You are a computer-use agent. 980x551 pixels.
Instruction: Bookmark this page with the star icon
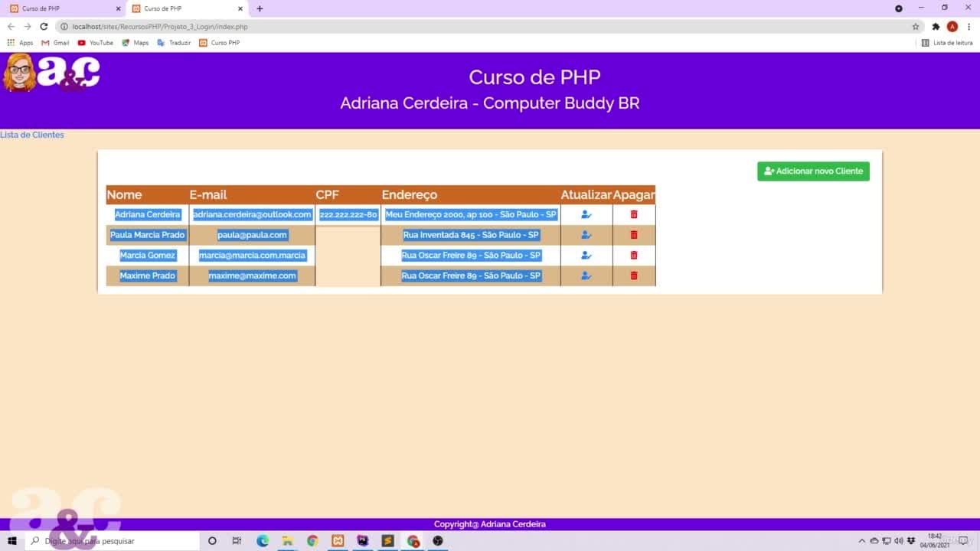click(x=916, y=26)
